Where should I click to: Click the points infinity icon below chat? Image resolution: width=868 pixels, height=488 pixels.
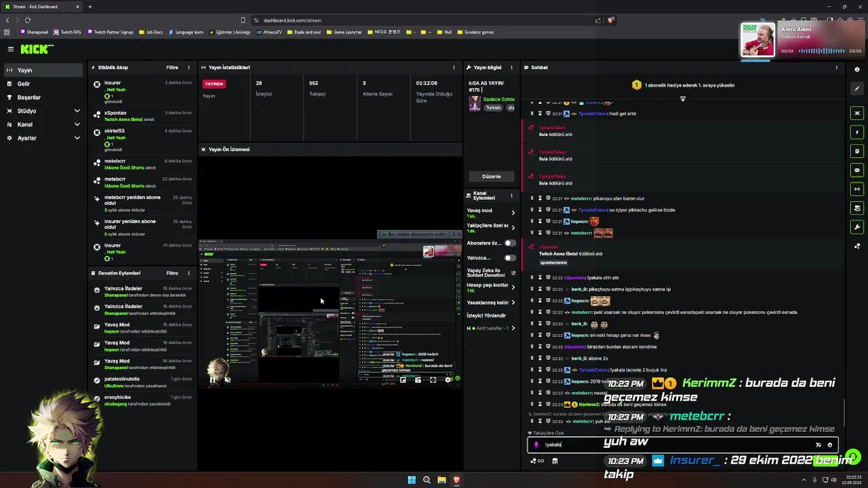(537, 461)
